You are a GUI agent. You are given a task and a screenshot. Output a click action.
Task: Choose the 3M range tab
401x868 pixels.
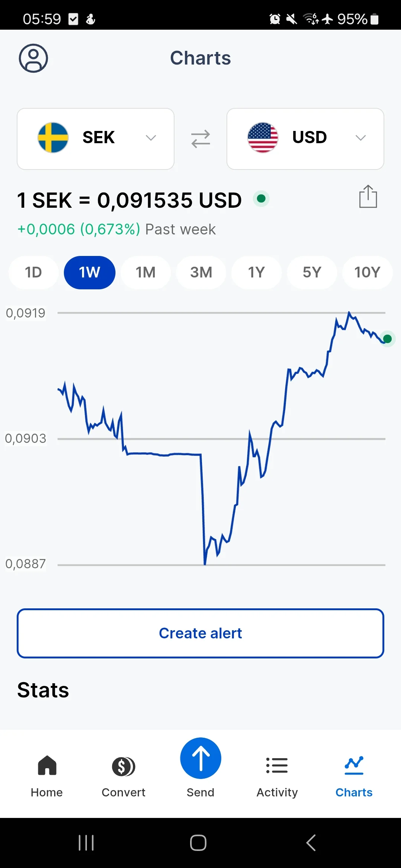[x=201, y=273]
